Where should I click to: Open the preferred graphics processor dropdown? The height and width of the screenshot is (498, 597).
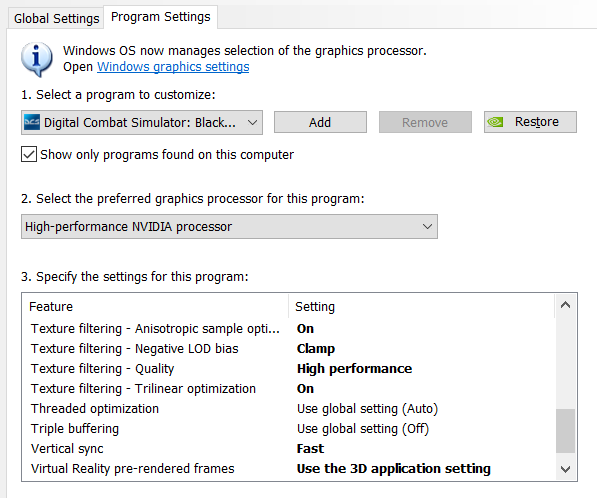[x=229, y=227]
